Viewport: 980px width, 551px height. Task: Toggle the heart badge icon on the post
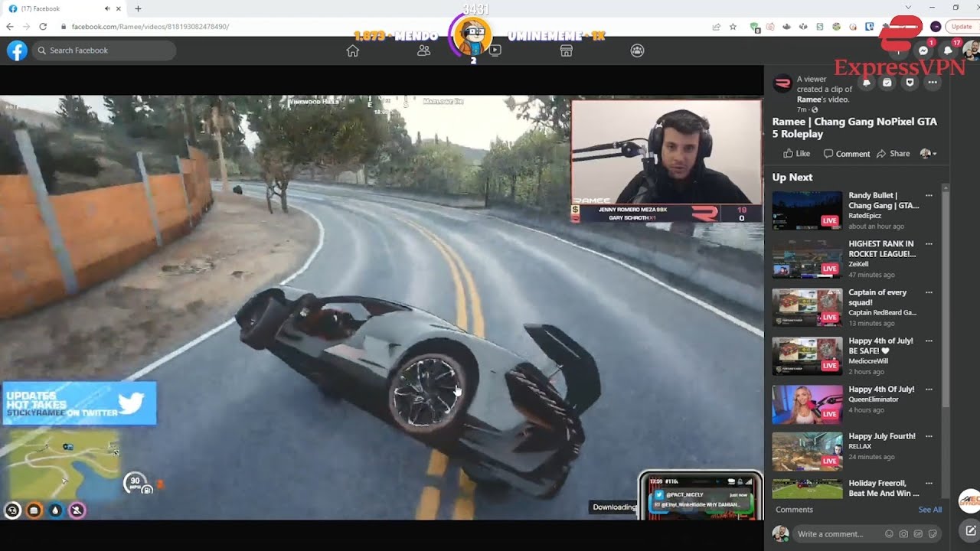tap(910, 82)
